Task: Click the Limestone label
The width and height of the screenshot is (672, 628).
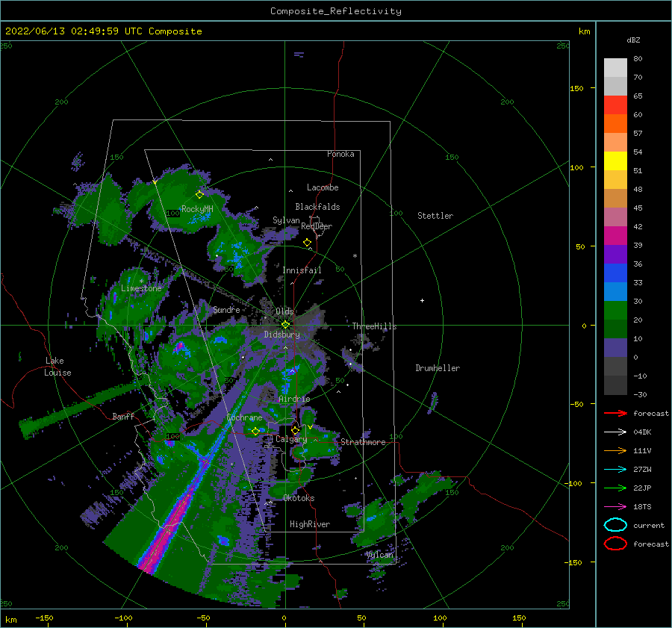Action: point(141,288)
